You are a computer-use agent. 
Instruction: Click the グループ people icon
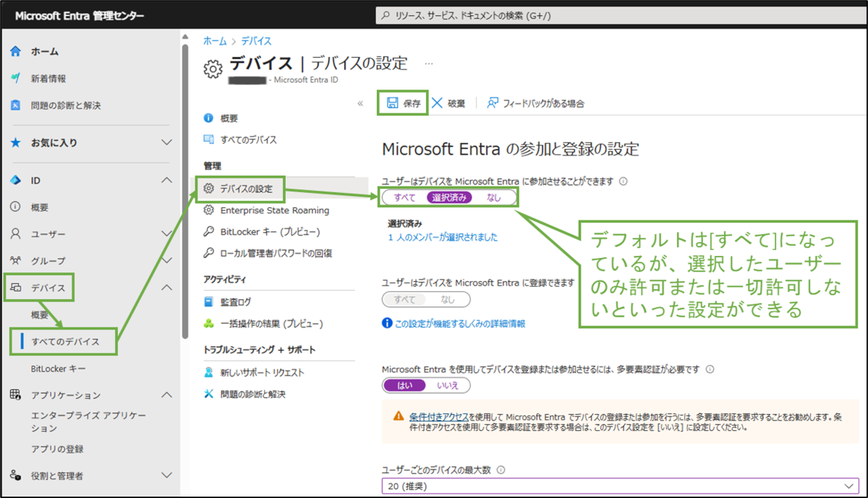point(15,261)
